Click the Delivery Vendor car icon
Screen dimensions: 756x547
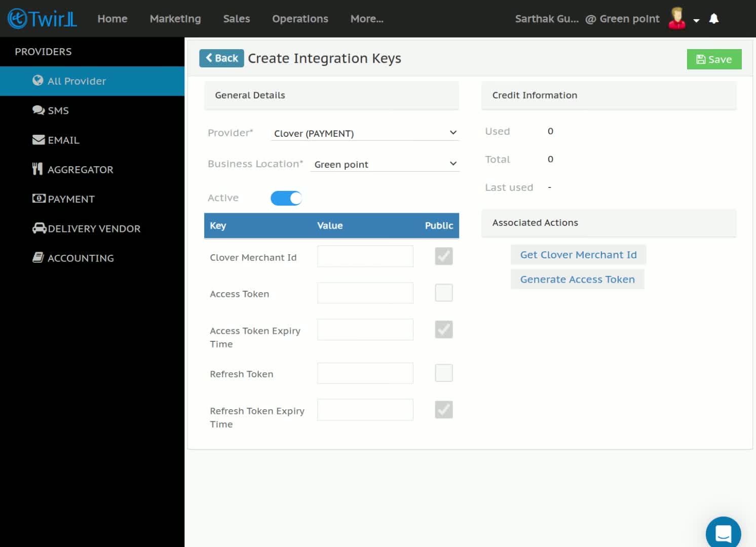(x=40, y=228)
